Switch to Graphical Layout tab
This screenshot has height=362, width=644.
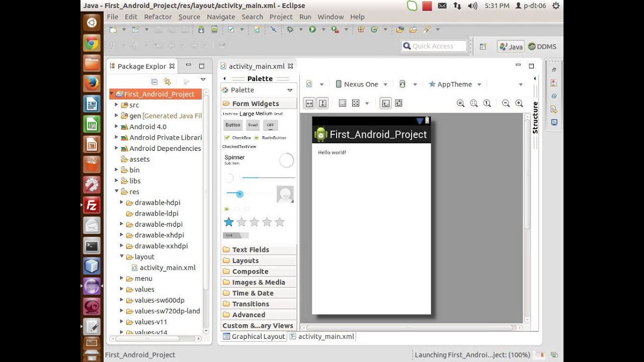pos(254,337)
